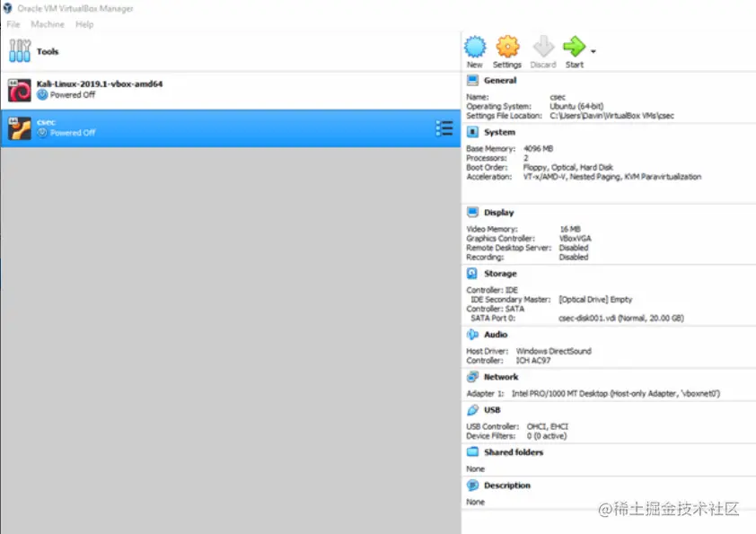The width and height of the screenshot is (756, 534).
Task: Click the Discard button label
Action: point(543,65)
